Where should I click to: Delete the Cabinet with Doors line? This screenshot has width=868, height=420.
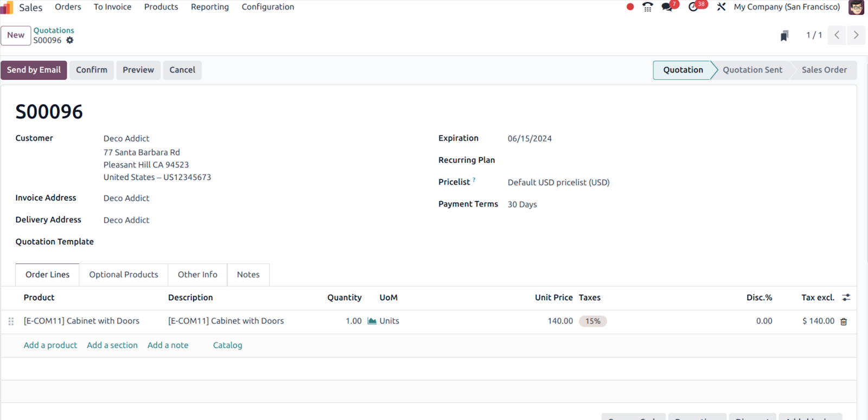[x=844, y=321]
